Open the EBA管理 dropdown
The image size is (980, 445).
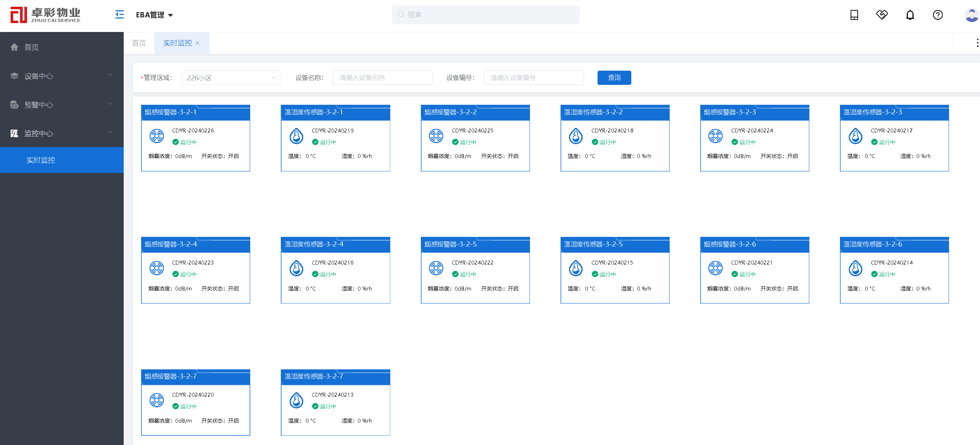[x=155, y=15]
